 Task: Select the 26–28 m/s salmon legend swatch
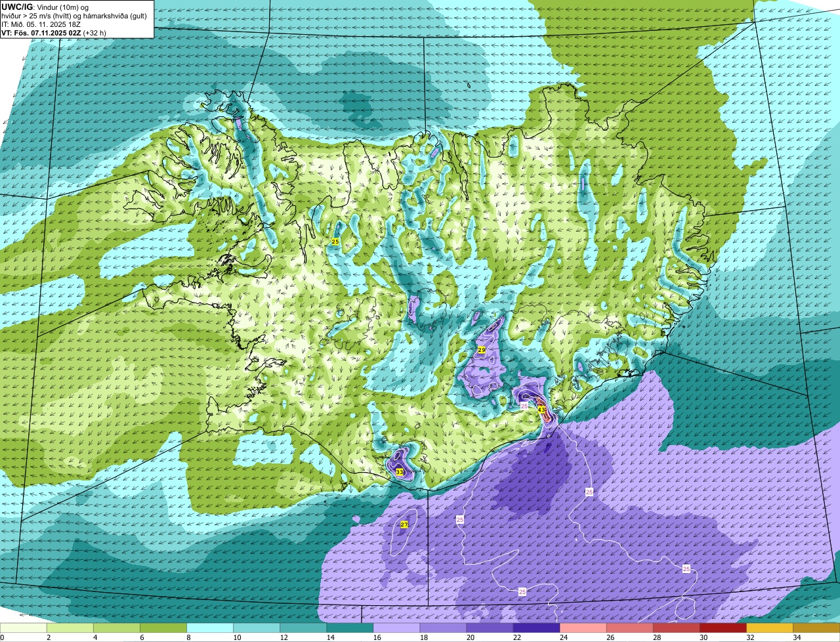point(629,628)
